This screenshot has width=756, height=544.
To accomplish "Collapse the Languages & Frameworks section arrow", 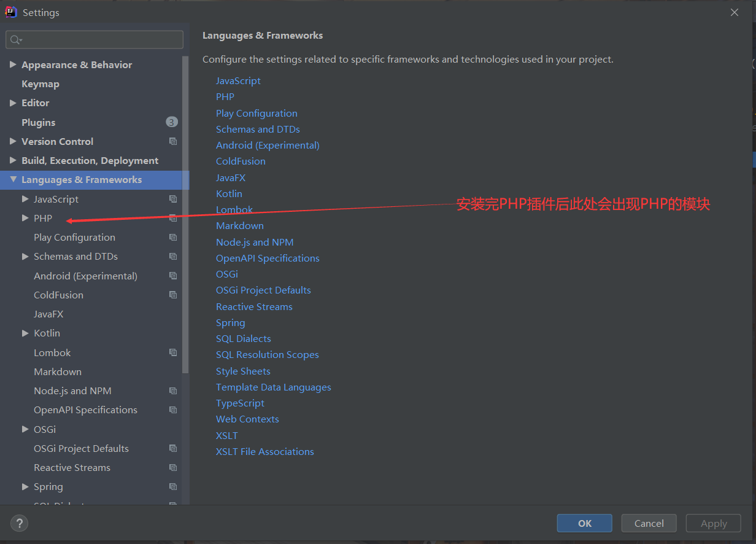I will [x=13, y=179].
